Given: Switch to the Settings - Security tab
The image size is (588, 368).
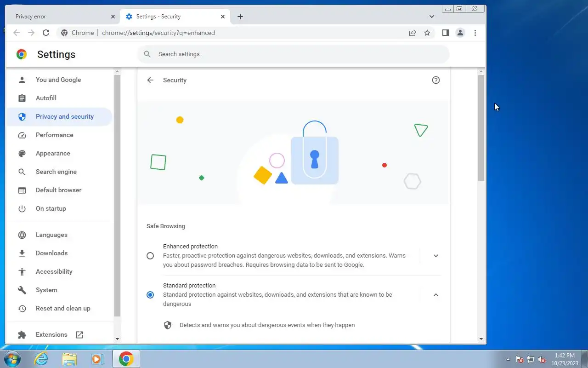Looking at the screenshot, I should point(175,17).
